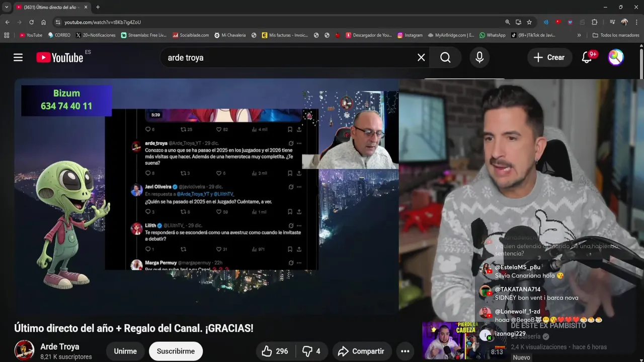
Task: Go back to the previous page
Action: click(7, 22)
